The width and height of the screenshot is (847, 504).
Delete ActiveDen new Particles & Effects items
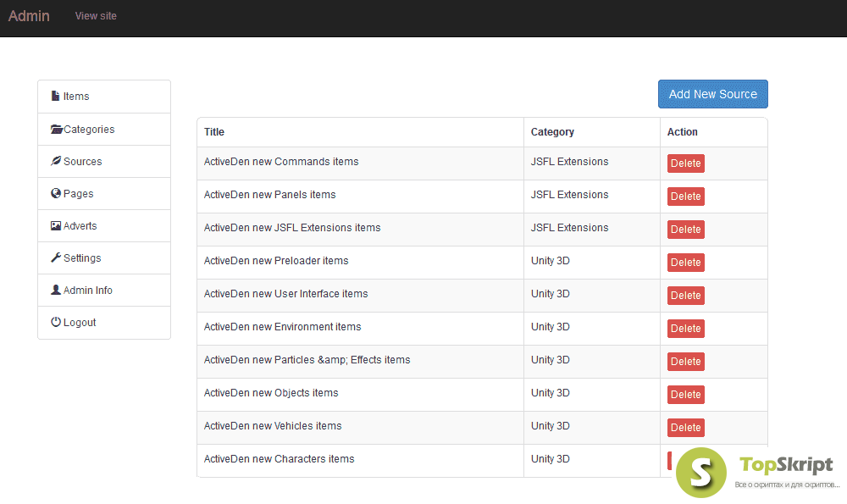click(x=685, y=361)
